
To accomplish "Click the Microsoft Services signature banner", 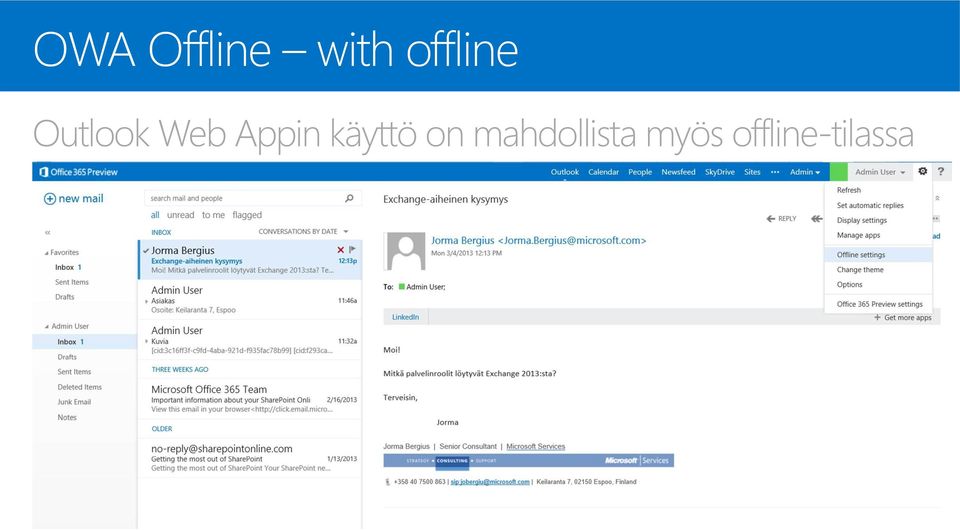I will (x=528, y=460).
